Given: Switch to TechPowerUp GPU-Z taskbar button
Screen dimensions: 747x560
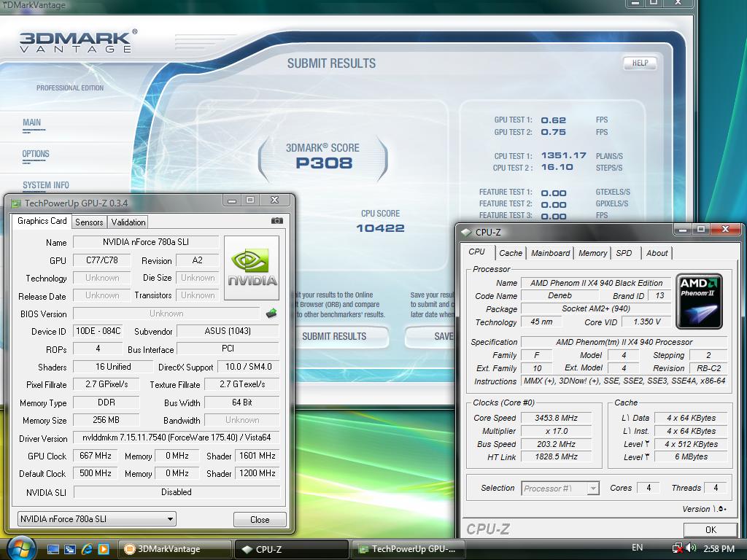Looking at the screenshot, I should pyautogui.click(x=409, y=549).
